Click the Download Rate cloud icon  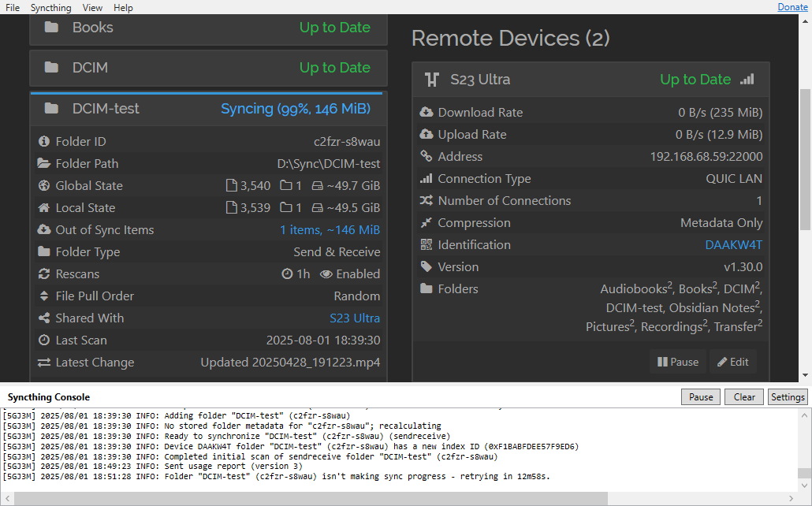[426, 112]
